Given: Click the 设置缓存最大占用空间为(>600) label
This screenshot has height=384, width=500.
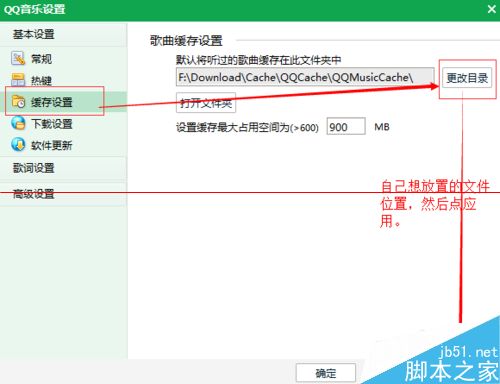Looking at the screenshot, I should point(247,127).
